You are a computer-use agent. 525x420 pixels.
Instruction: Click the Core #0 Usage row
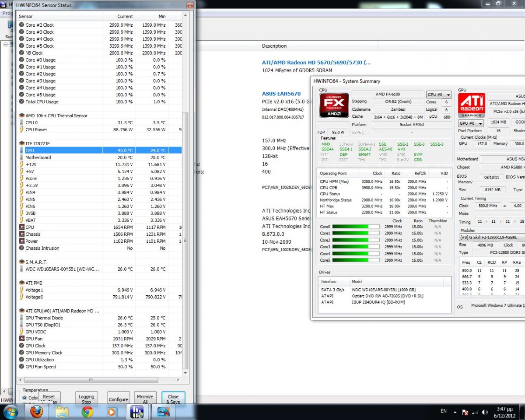[99, 60]
